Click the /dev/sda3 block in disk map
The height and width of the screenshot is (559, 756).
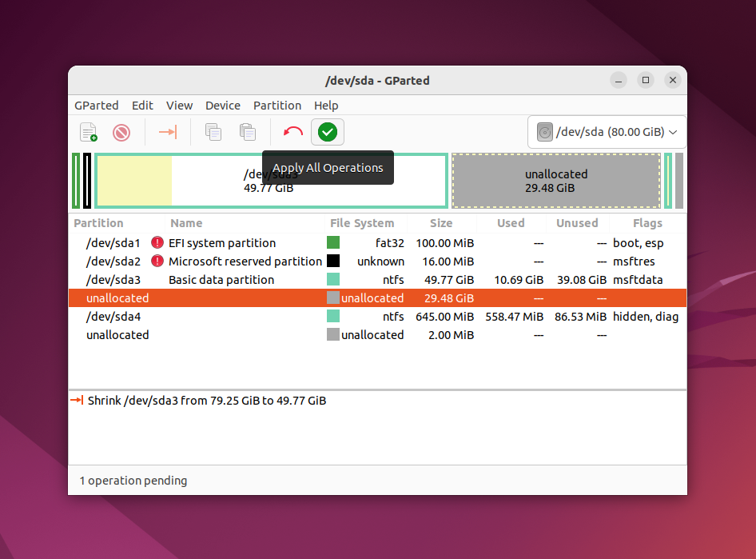(272, 181)
